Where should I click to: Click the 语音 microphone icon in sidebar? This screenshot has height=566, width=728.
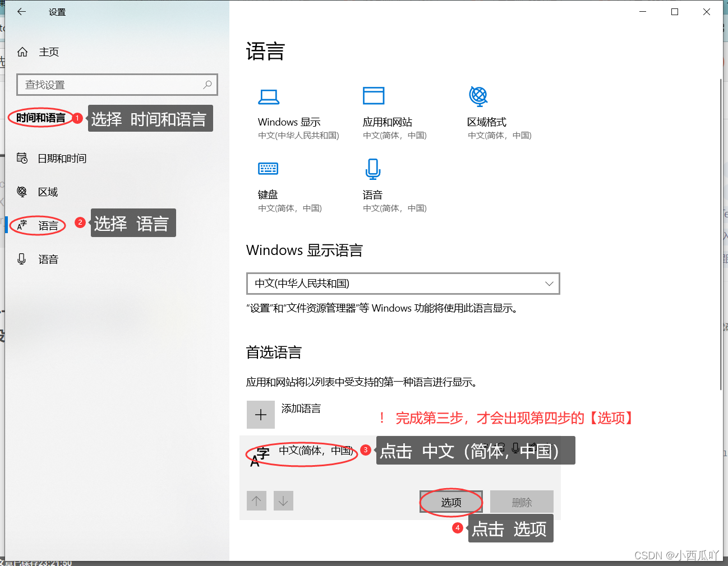click(x=22, y=259)
